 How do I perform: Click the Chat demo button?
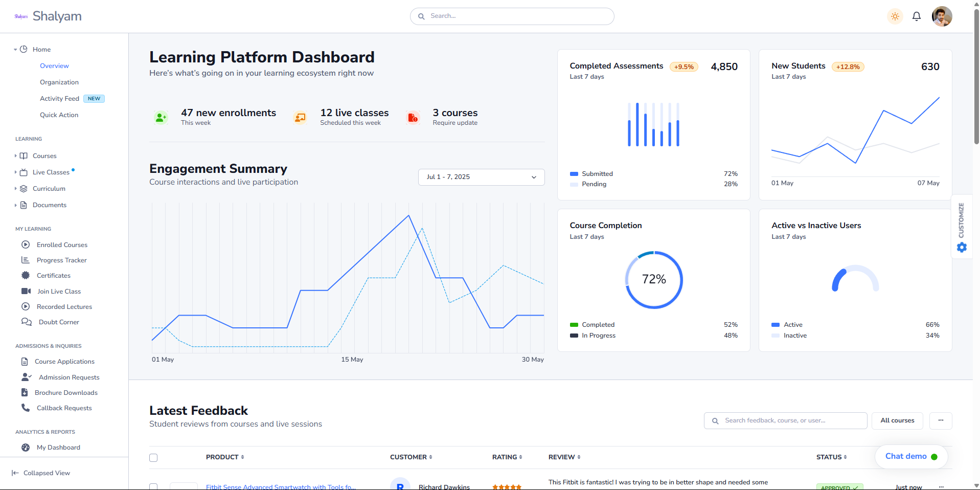(x=910, y=456)
